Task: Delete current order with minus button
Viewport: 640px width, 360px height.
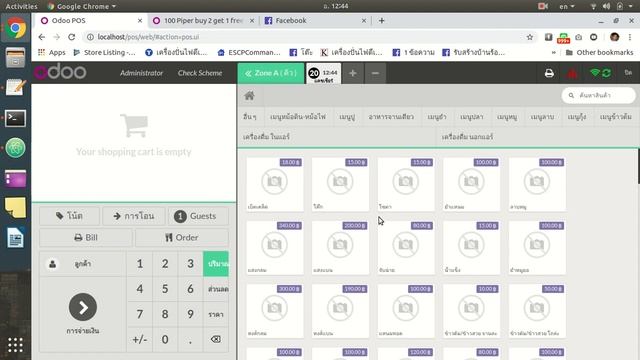Action: 375,73
